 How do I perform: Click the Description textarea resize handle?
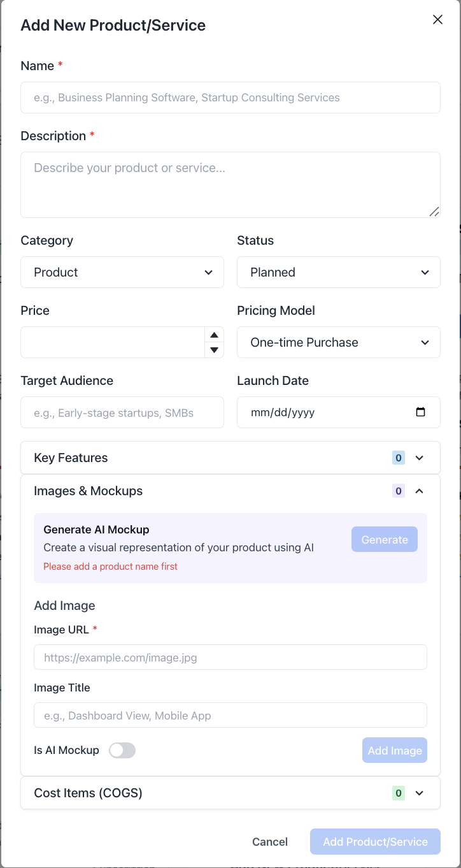(x=434, y=212)
